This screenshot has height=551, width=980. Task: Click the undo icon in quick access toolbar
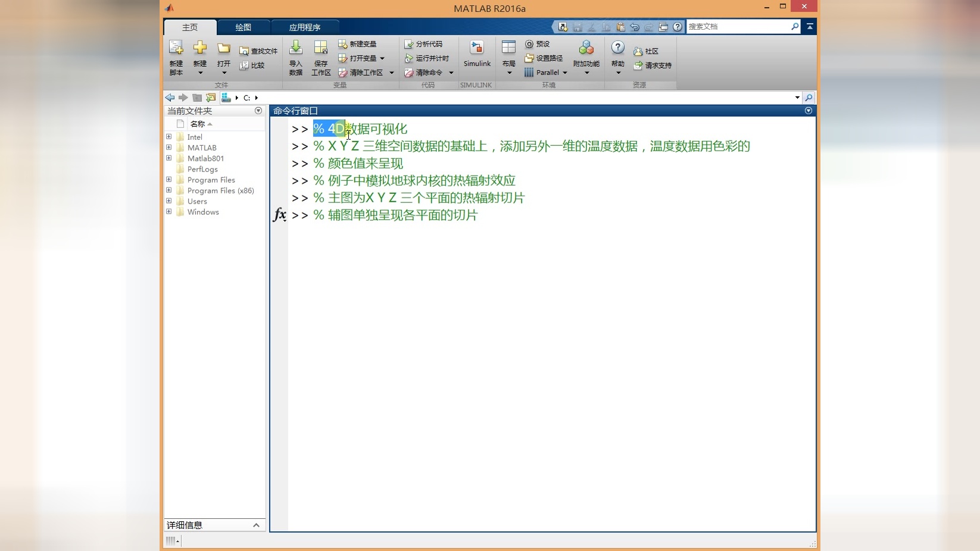pyautogui.click(x=635, y=27)
